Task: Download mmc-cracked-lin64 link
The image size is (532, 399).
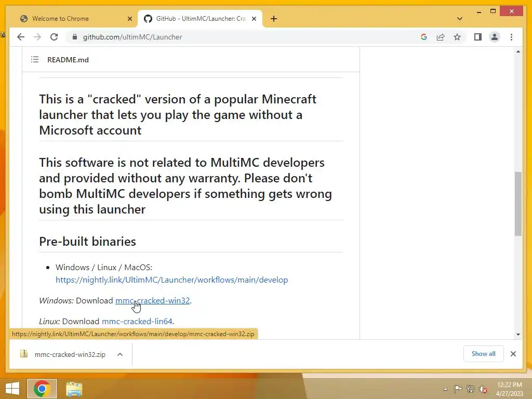Action: pos(137,321)
